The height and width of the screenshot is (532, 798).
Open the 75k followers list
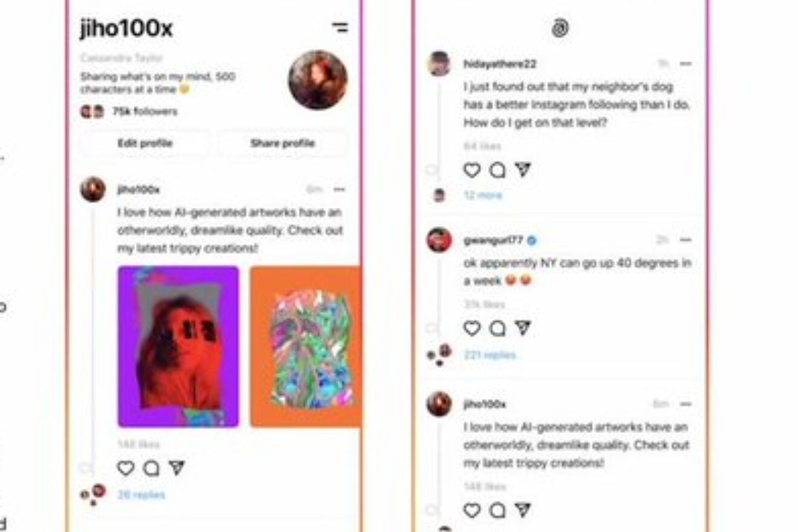145,111
